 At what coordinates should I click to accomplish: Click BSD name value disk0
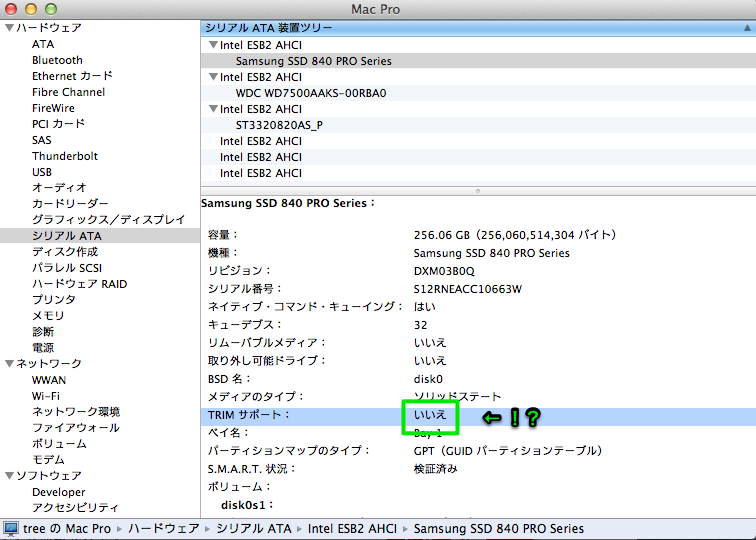pos(428,379)
